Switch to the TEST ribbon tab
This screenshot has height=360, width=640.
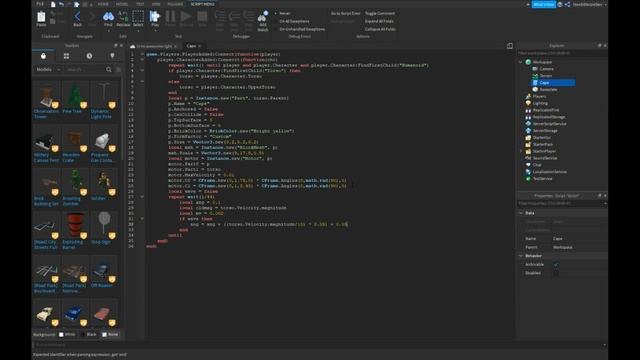[x=140, y=4]
